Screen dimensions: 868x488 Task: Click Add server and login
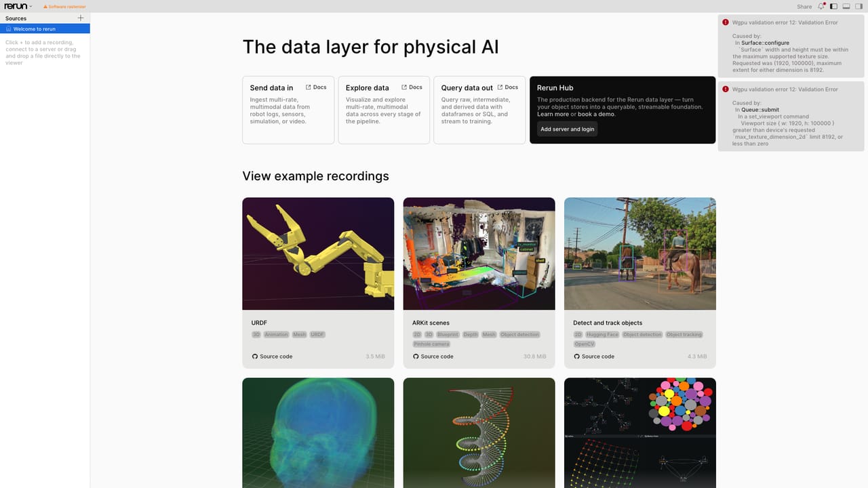(x=567, y=129)
